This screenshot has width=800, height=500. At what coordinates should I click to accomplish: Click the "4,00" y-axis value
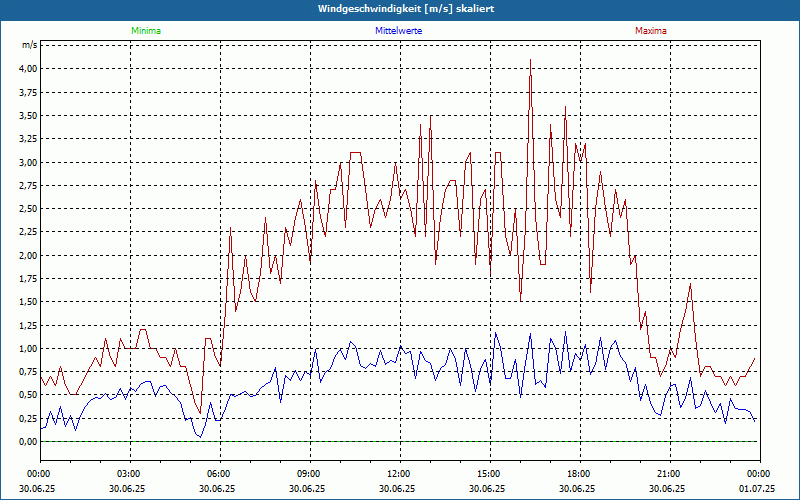[x=28, y=69]
